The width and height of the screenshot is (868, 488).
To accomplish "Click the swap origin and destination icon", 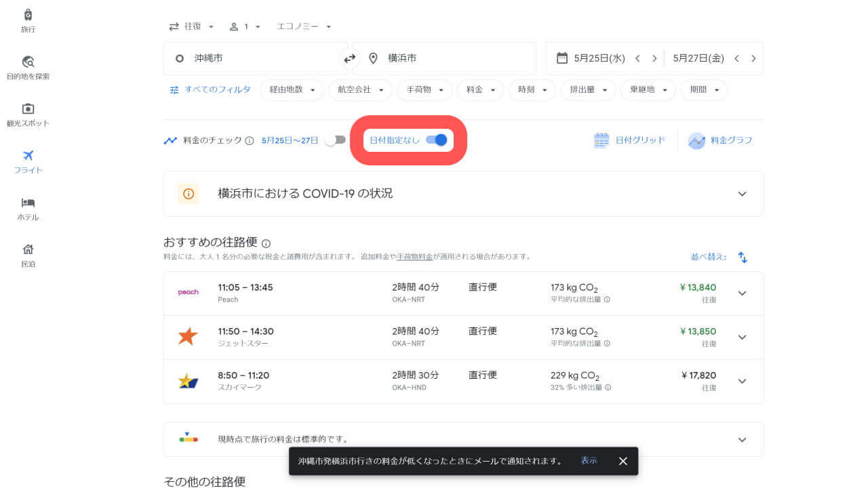I will (349, 58).
